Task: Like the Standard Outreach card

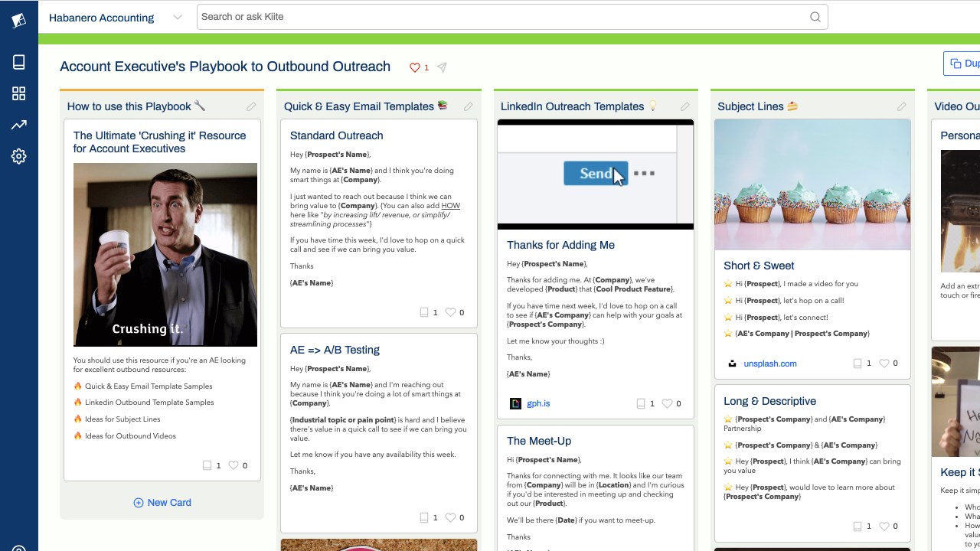Action: tap(450, 312)
